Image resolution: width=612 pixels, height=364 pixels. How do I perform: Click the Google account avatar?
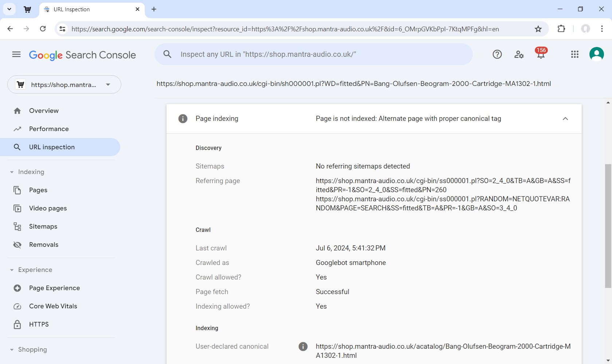coord(596,55)
